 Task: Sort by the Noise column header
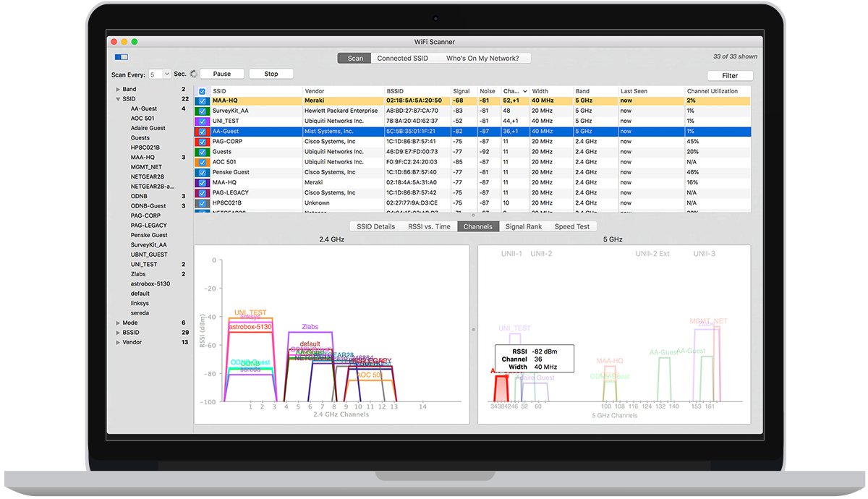(488, 91)
